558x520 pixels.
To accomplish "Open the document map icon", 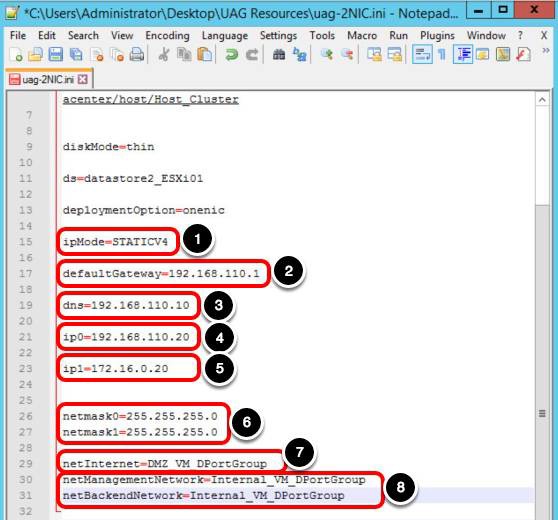I will tap(503, 55).
